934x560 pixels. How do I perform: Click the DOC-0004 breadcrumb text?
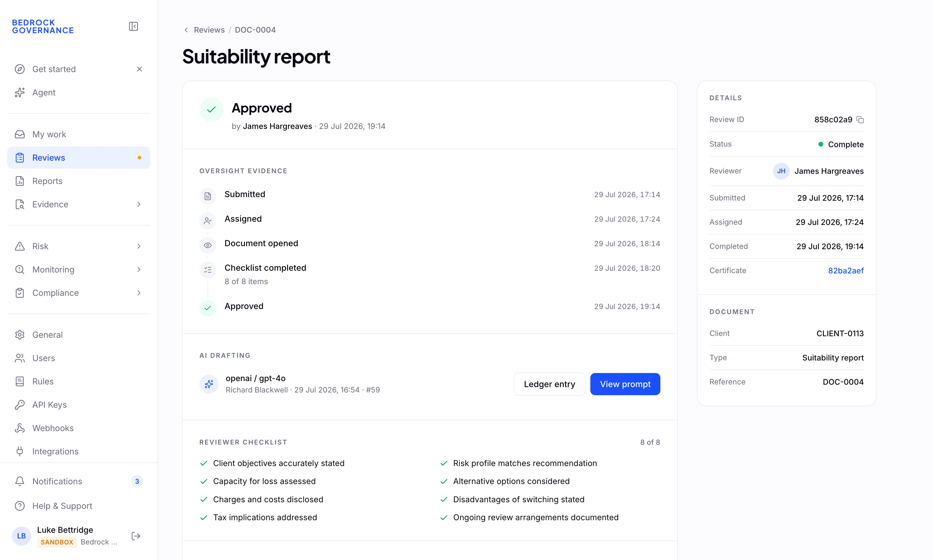click(x=255, y=30)
